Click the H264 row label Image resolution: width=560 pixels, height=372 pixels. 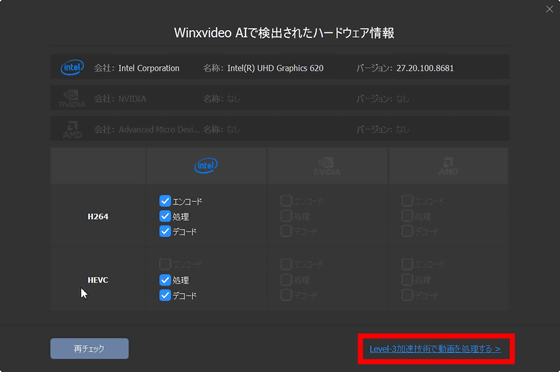tap(98, 217)
